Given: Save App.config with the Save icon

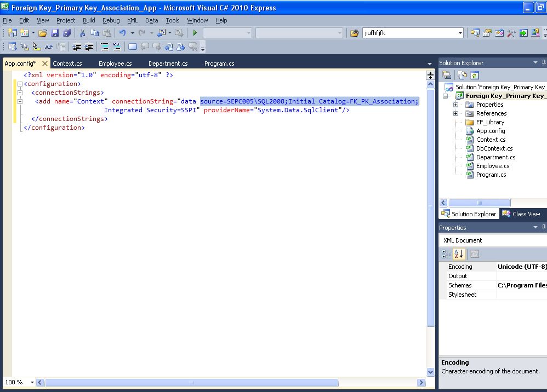Looking at the screenshot, I should click(x=55, y=33).
